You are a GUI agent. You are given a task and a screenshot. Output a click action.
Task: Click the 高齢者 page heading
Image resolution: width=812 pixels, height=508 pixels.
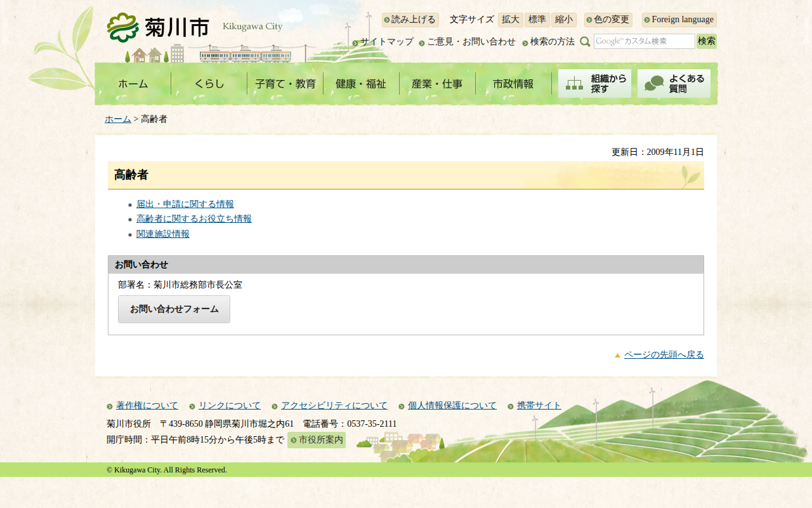(131, 175)
